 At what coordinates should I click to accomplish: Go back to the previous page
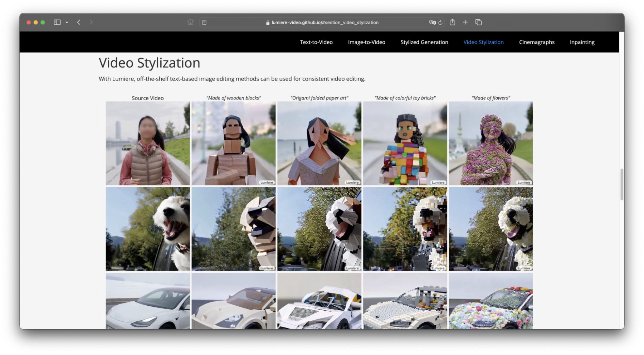pos(79,22)
